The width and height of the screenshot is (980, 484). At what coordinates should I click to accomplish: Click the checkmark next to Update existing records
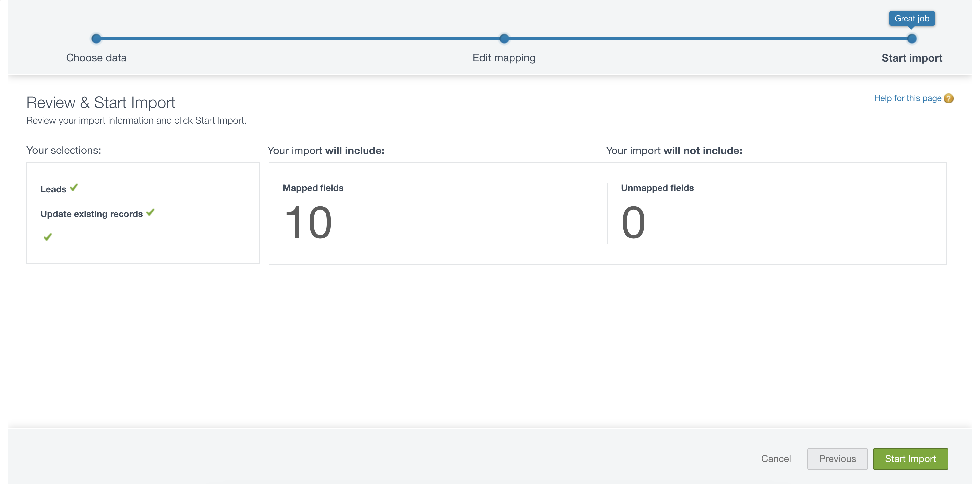(x=150, y=212)
